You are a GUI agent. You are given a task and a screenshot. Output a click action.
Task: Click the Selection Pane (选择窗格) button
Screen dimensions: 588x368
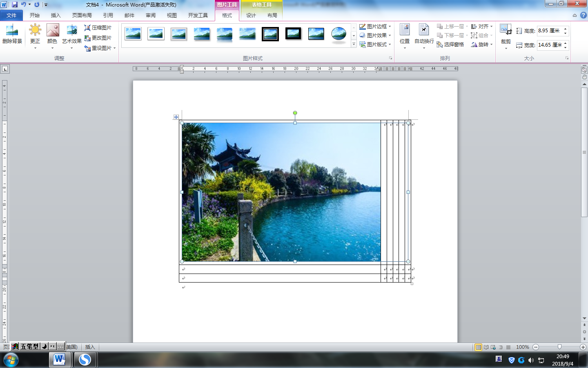[450, 45]
